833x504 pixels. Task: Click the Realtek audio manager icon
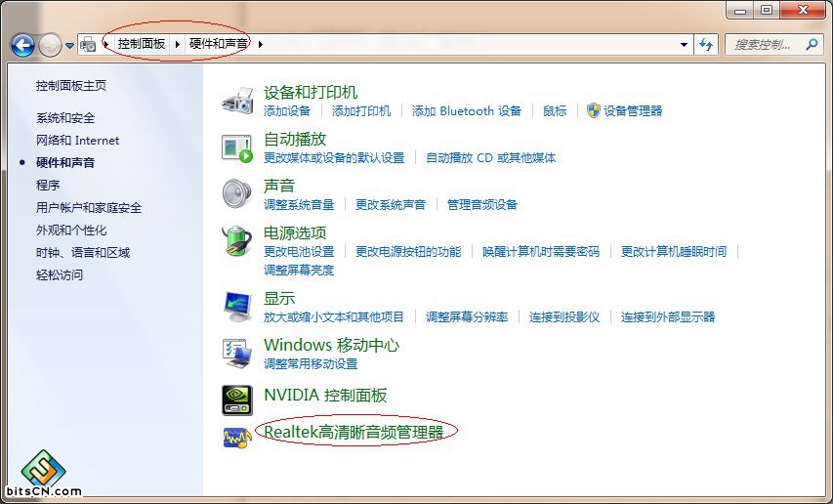click(237, 438)
